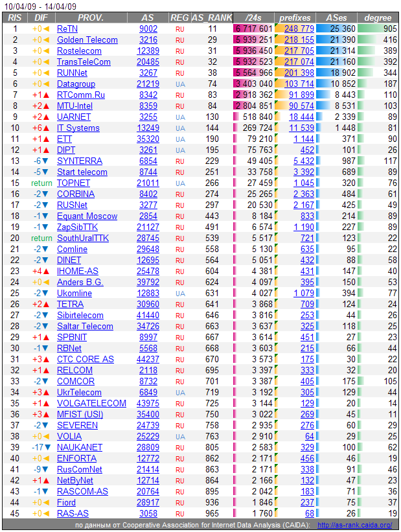Screen dimensions: 401x532
Task: Open the RASCOM-AS provider link
Action: coord(82,492)
